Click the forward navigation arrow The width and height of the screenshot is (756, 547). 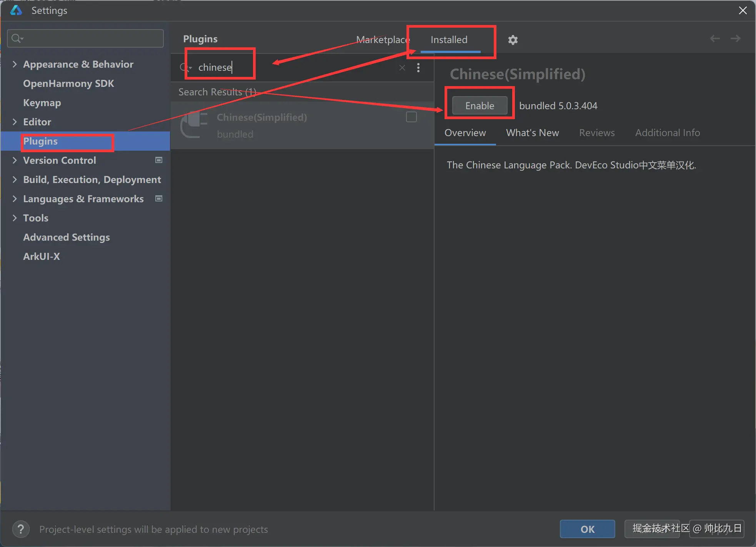pos(735,38)
